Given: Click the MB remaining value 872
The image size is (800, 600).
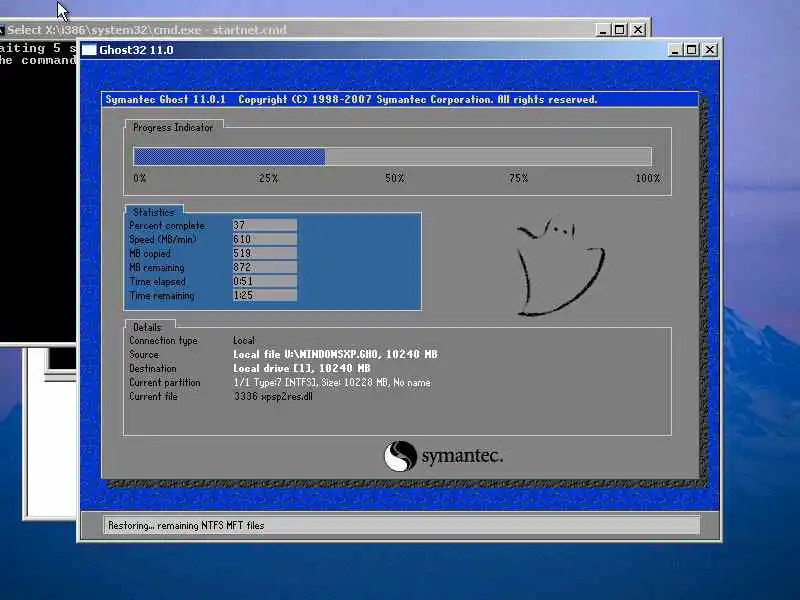Looking at the screenshot, I should coord(265,267).
